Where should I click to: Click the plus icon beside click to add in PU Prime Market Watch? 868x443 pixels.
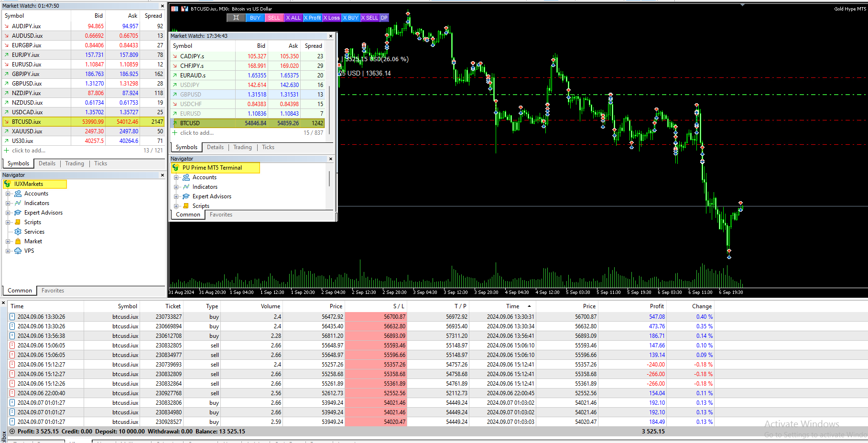pos(175,133)
